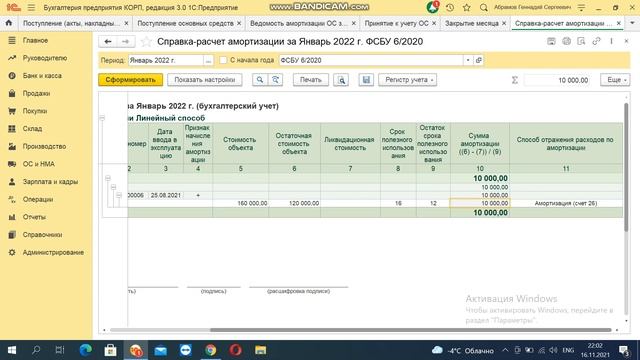This screenshot has width=640, height=360.
Task: Click find magnifier icon in toolbar
Action: click(260, 80)
